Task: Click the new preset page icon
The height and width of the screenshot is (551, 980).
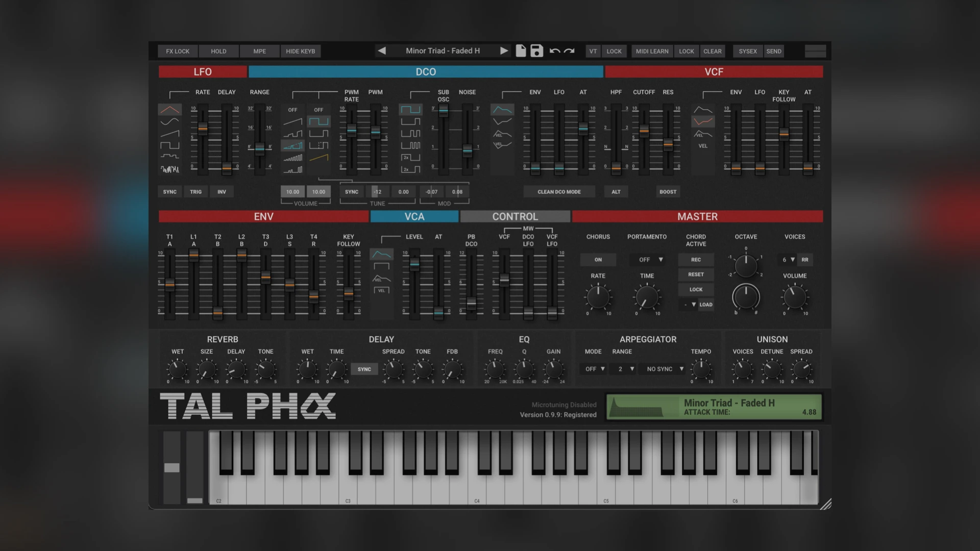Action: click(521, 51)
